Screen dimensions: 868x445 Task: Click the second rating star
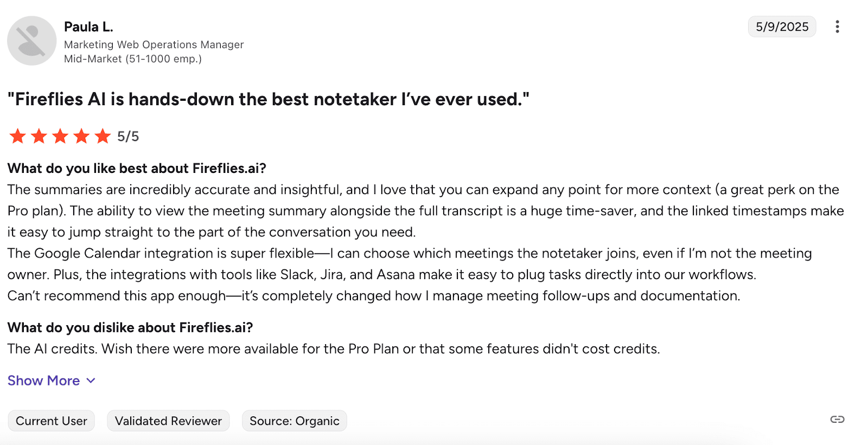tap(39, 136)
